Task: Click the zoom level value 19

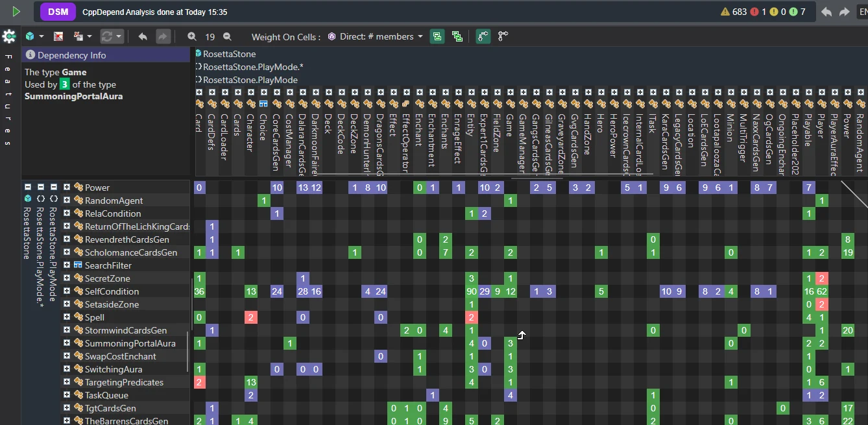Action: point(210,37)
